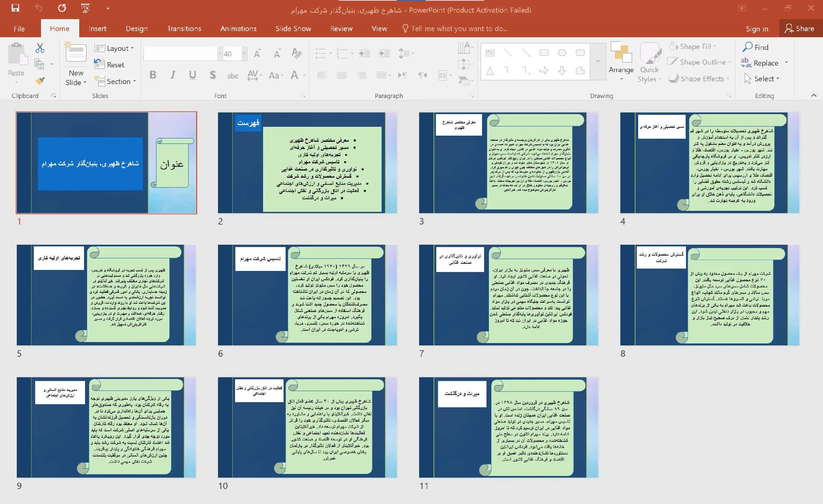This screenshot has width=823, height=504.
Task: Toggle Italic formatting
Action: [173, 75]
